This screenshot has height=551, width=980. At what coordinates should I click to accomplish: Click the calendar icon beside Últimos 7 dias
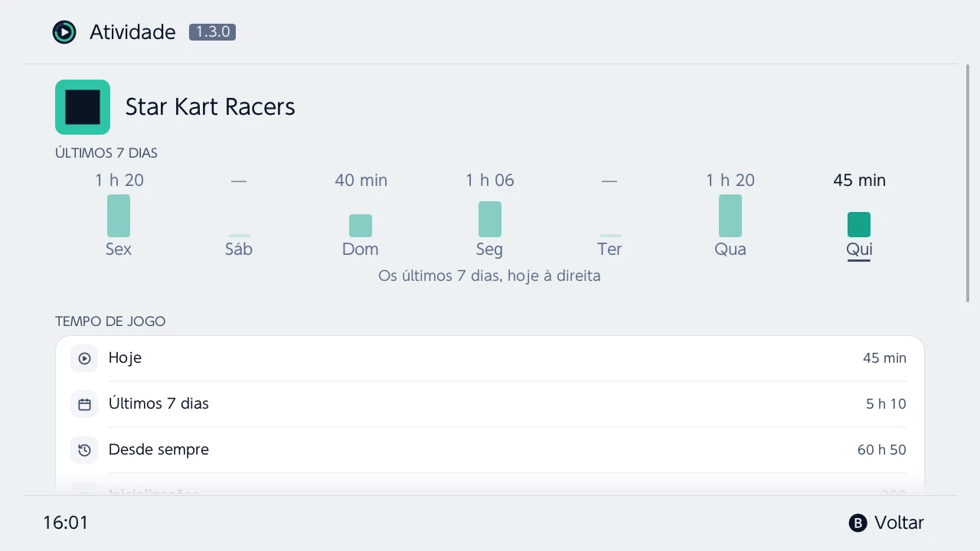click(84, 404)
